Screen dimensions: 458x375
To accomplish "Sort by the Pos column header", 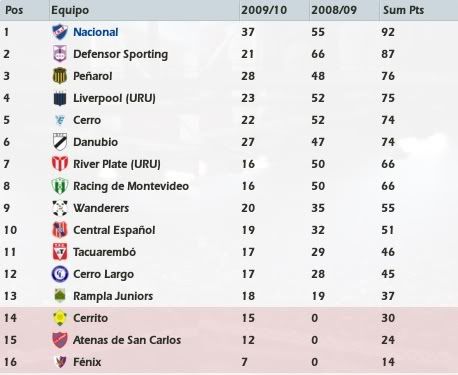I will [x=14, y=10].
